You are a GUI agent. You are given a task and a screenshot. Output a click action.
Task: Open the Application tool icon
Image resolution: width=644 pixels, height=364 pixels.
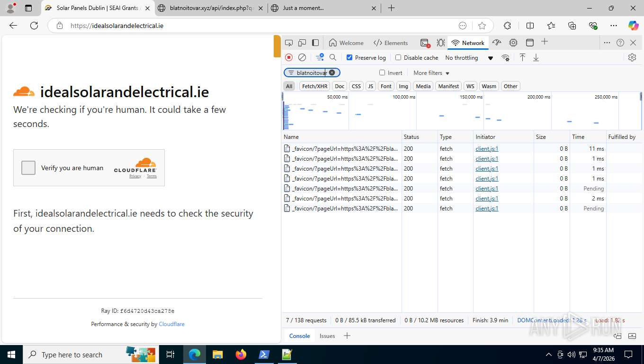(530, 43)
